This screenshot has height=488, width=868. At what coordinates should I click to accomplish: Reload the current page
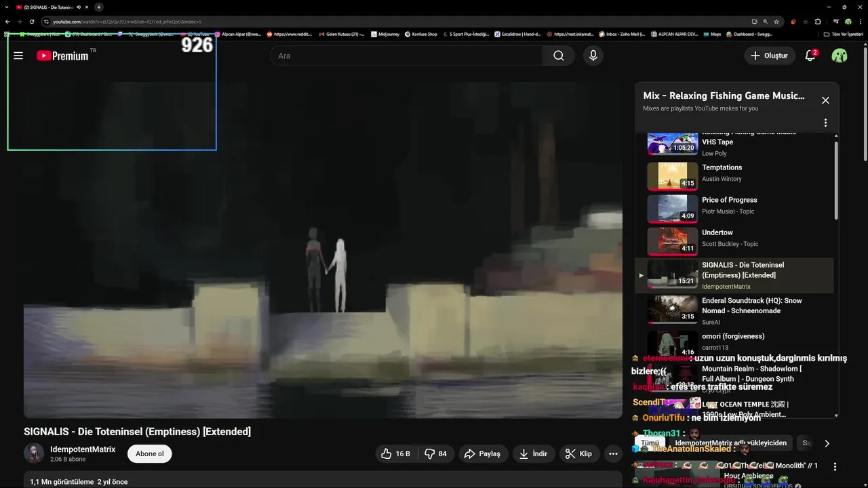pyautogui.click(x=32, y=22)
